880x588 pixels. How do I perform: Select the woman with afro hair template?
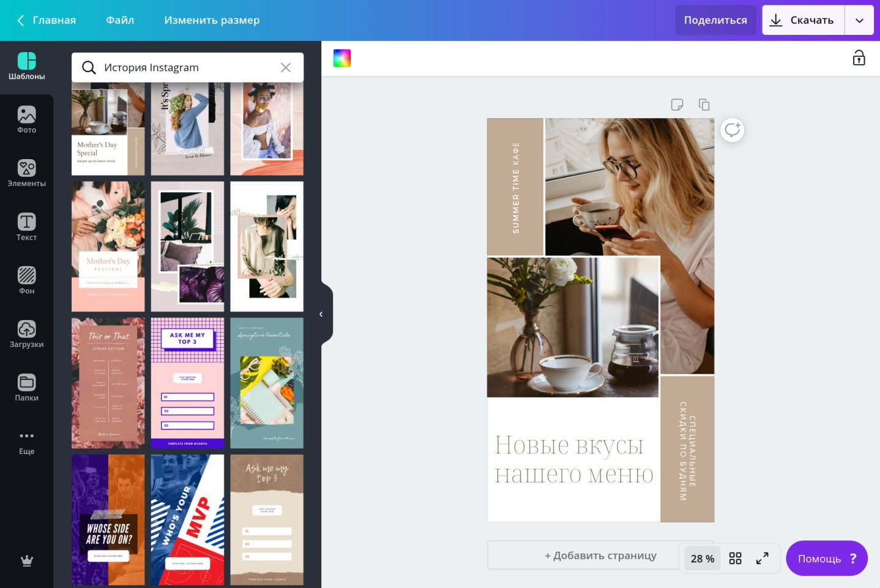(x=267, y=129)
